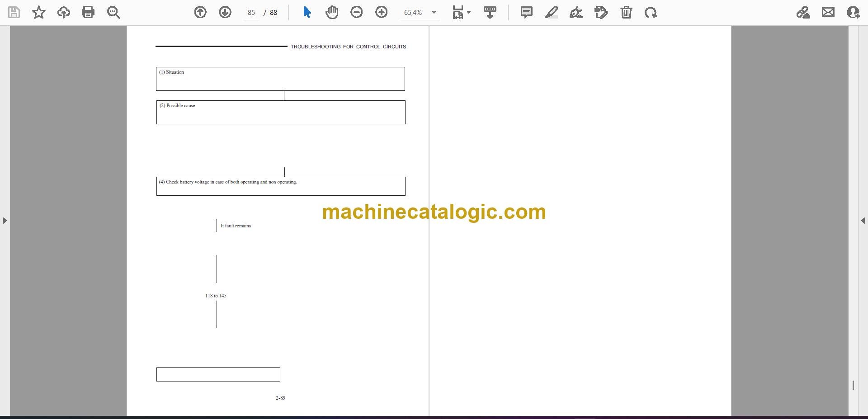Go to the previous page

coord(200,12)
